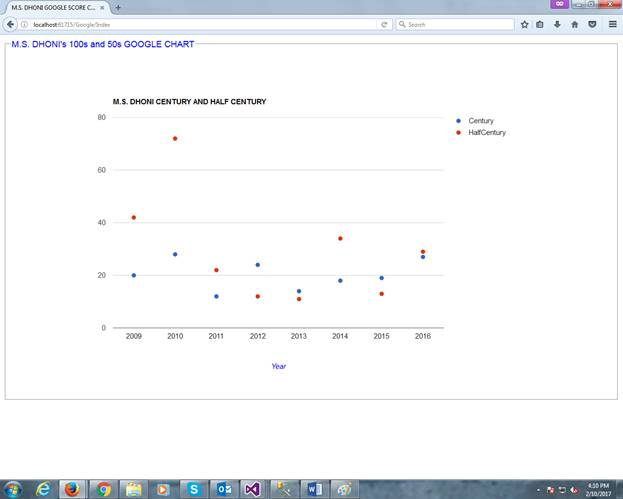
Task: Click the 2012 Century blue point
Action: [x=257, y=265]
